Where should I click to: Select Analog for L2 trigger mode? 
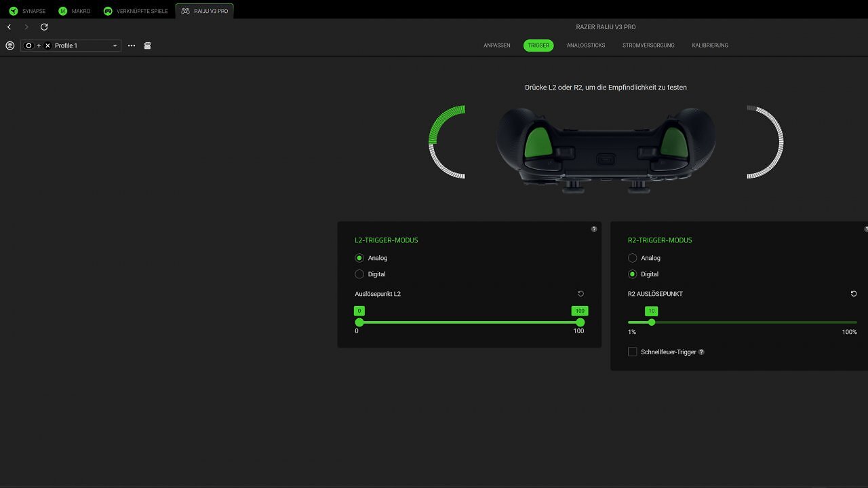coord(359,258)
